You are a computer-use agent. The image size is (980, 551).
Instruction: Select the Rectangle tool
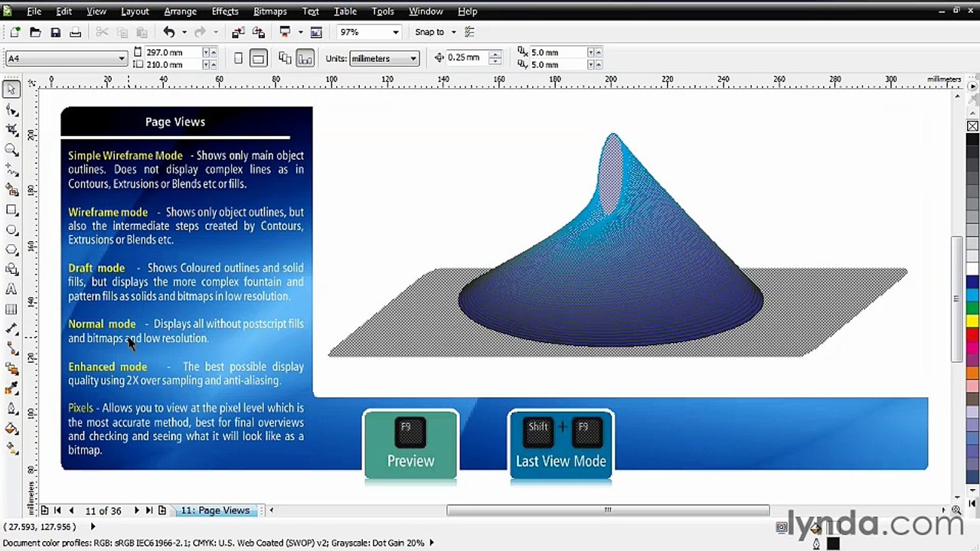coord(11,209)
